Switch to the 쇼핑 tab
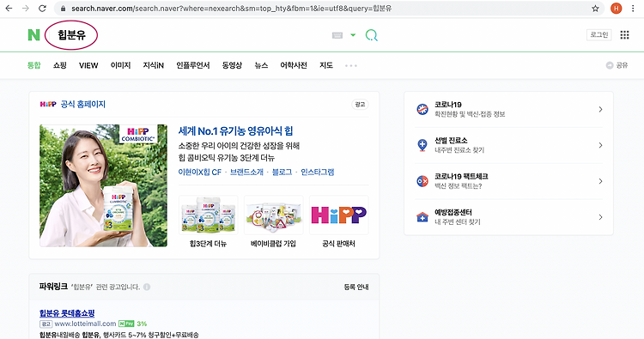Image resolution: width=644 pixels, height=339 pixels. [59, 65]
